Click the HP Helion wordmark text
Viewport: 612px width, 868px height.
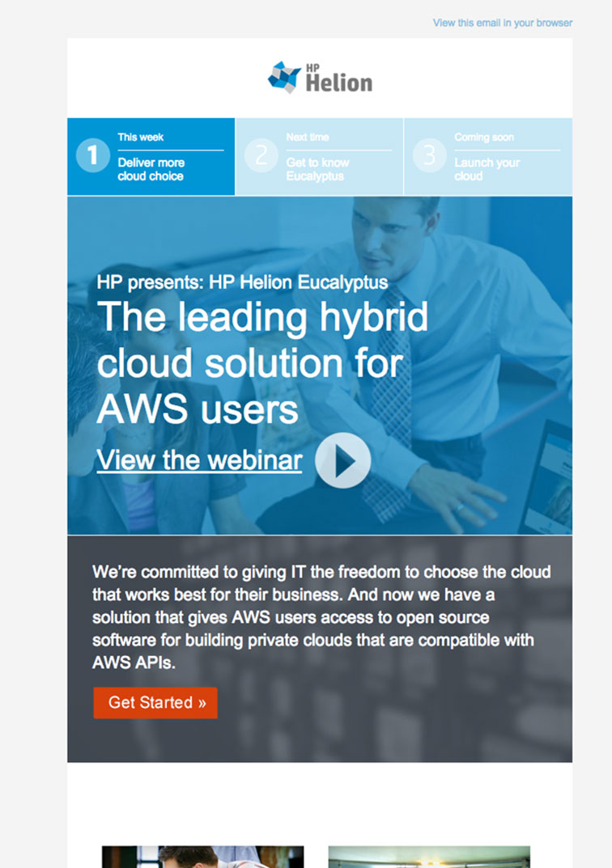click(x=339, y=78)
